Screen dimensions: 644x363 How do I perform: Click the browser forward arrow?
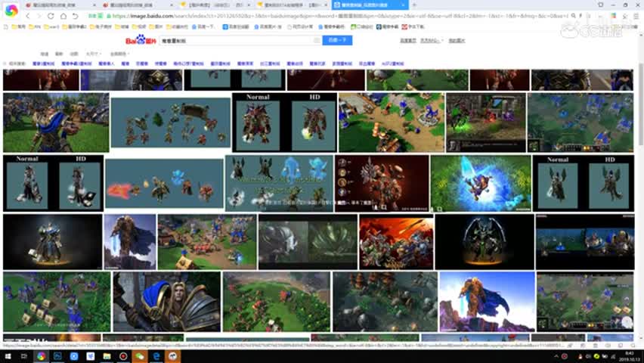tap(39, 16)
